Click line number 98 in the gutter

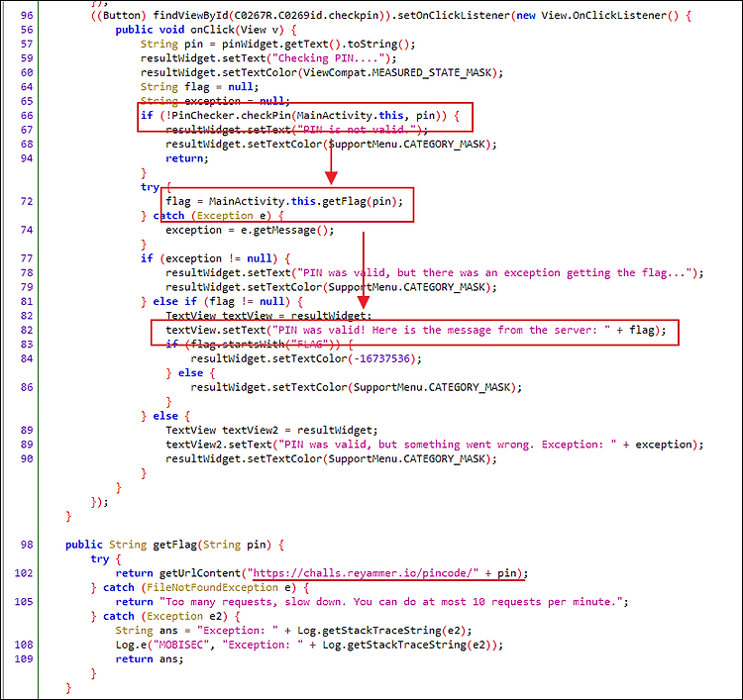click(27, 545)
